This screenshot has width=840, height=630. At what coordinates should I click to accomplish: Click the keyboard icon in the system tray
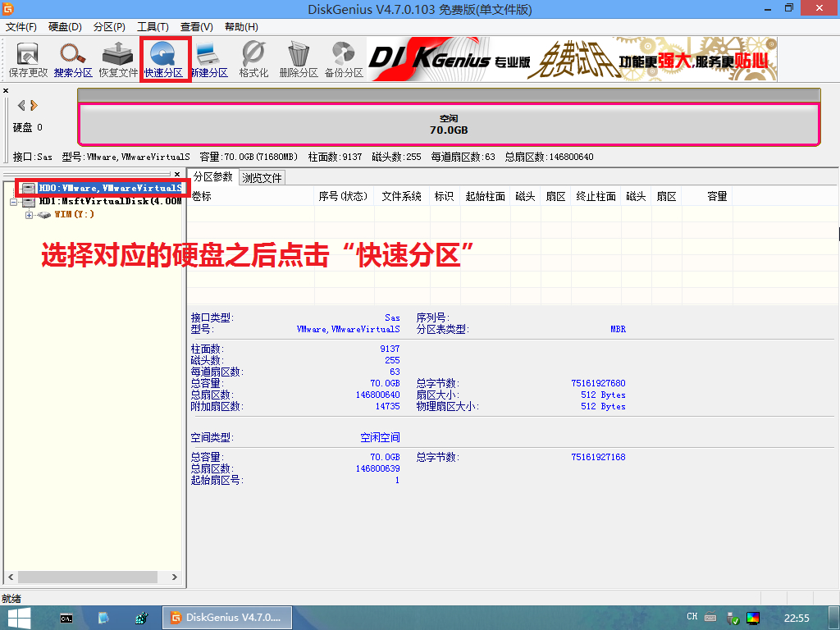pyautogui.click(x=711, y=617)
